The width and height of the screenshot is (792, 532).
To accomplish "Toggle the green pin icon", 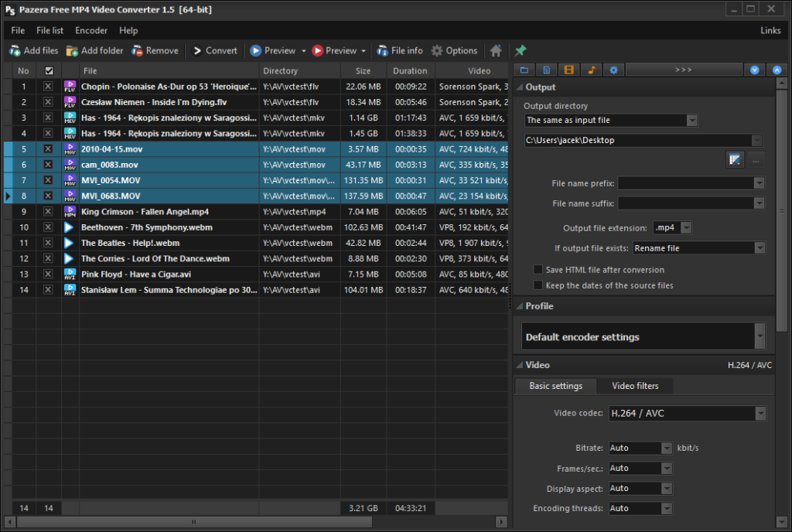I will coord(521,50).
